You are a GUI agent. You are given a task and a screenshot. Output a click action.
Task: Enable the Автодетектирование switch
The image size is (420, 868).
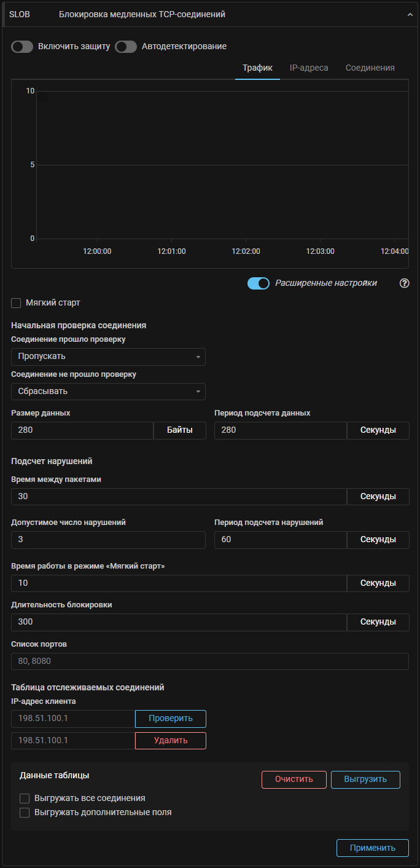(x=125, y=47)
